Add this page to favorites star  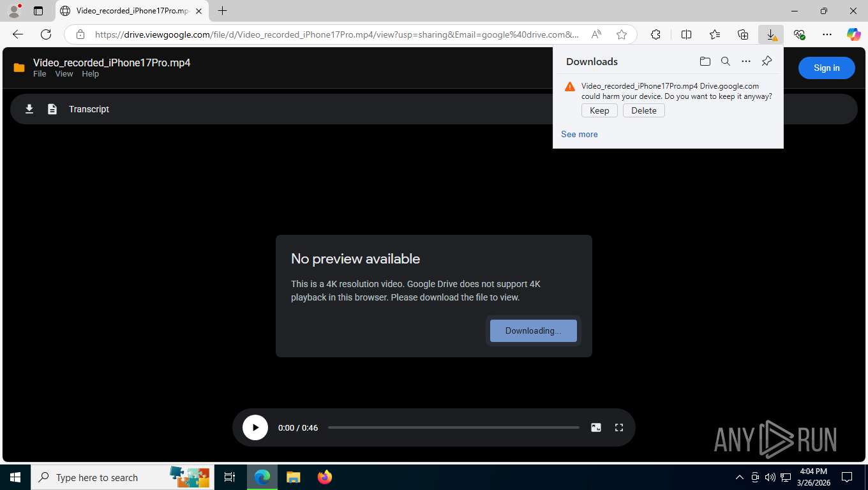(622, 34)
